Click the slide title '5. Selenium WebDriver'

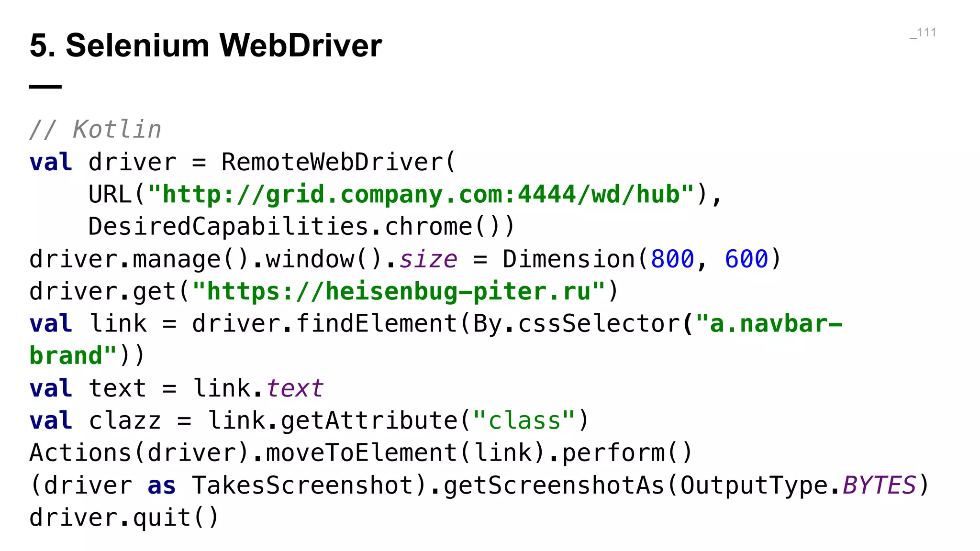[206, 45]
